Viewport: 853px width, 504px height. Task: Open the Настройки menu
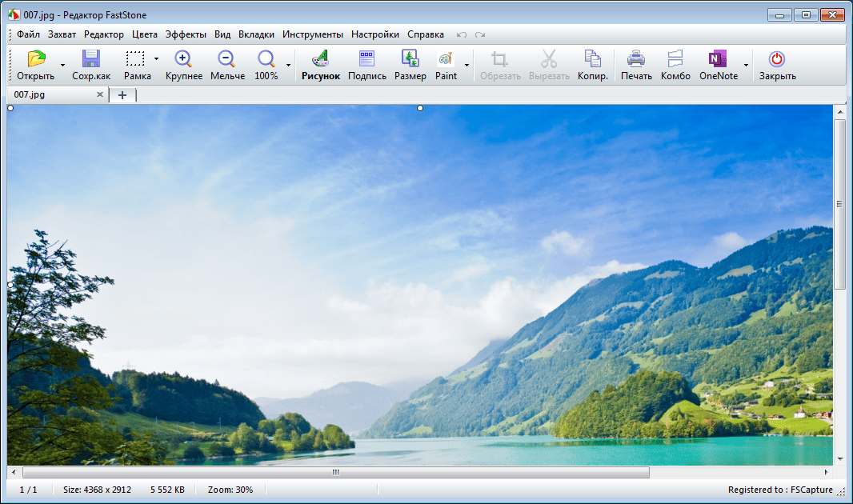[375, 34]
